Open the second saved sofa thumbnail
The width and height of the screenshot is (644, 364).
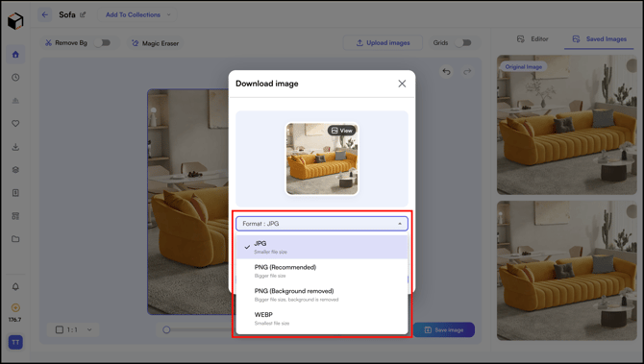(567, 271)
